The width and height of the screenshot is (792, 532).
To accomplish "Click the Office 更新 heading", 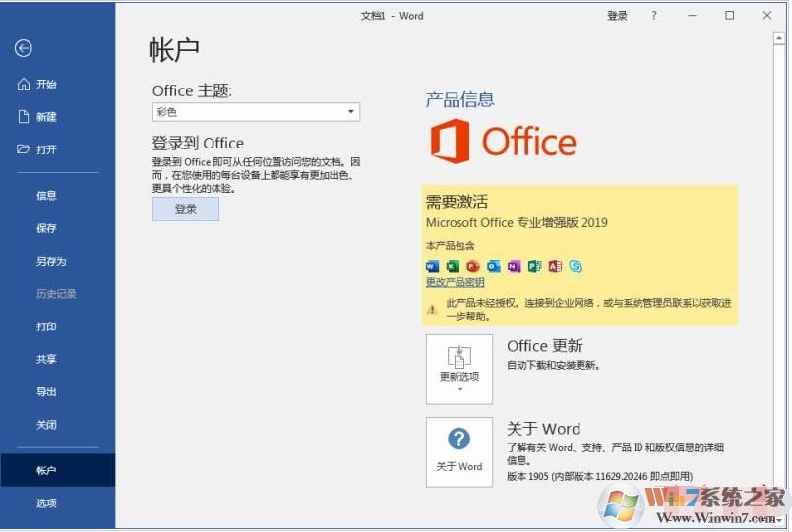I will point(545,346).
